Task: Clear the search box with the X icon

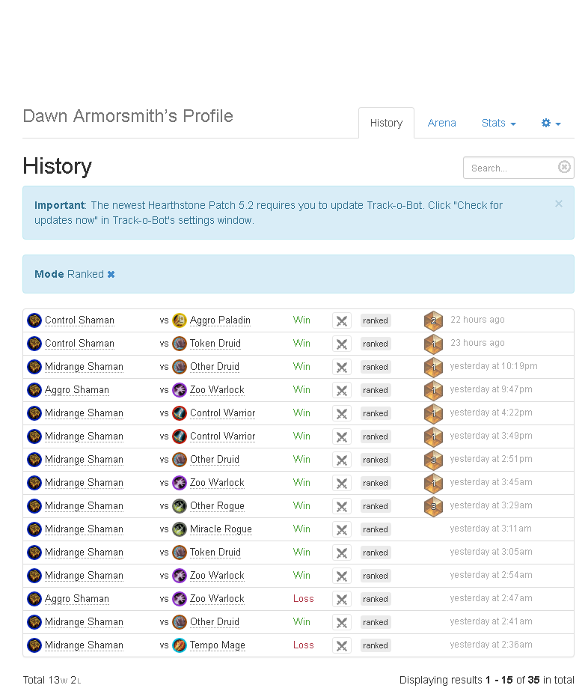Action: pos(564,167)
